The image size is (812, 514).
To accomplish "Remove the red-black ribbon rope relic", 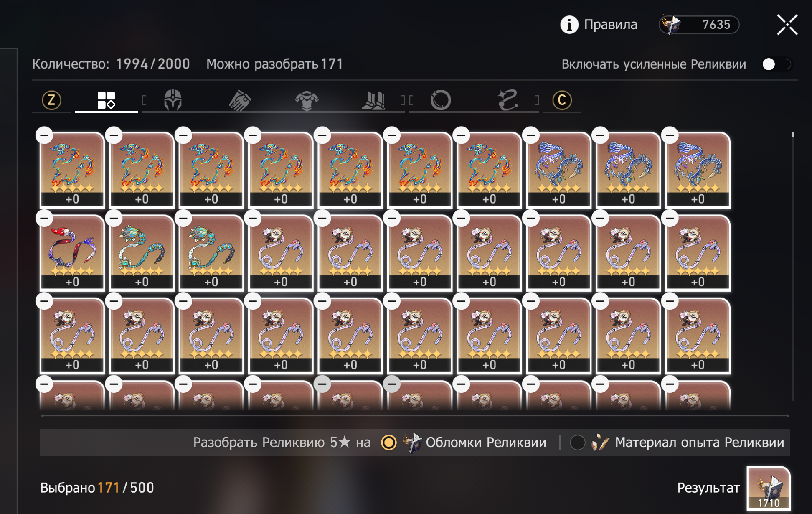I will [x=44, y=218].
